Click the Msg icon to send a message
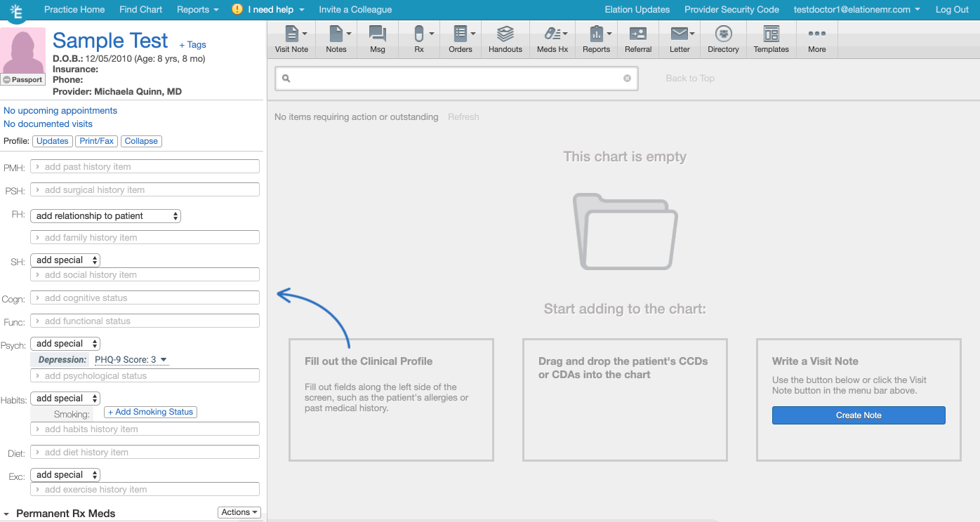 click(377, 39)
